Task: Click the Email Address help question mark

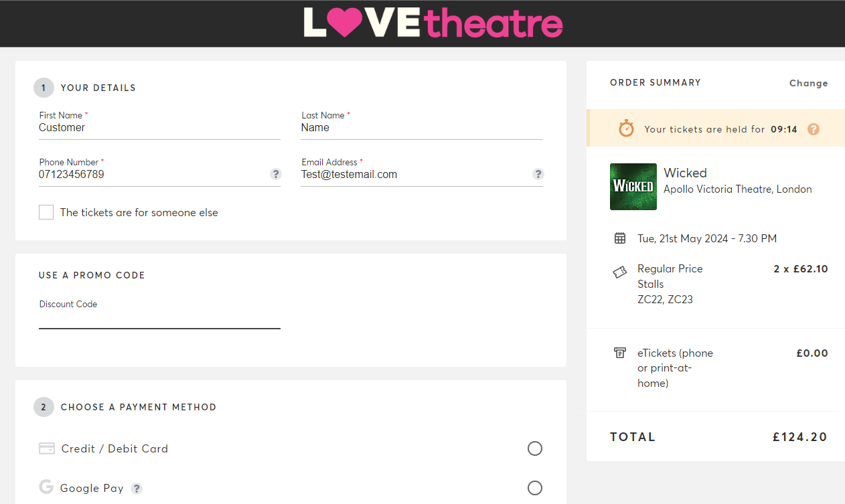Action: coord(538,174)
